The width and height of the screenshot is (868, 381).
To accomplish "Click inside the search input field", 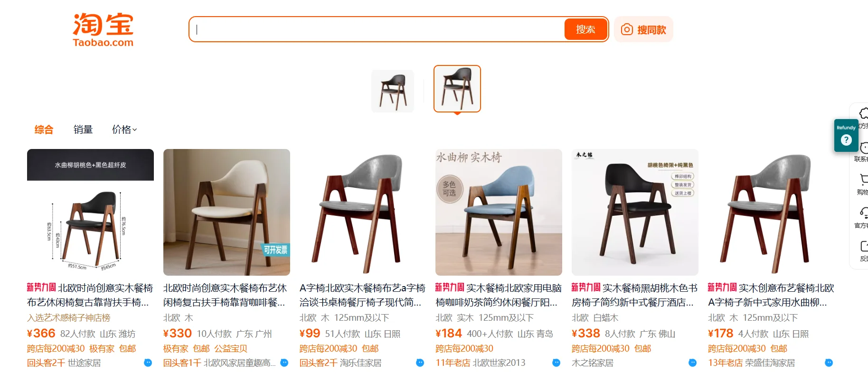I will pyautogui.click(x=378, y=29).
